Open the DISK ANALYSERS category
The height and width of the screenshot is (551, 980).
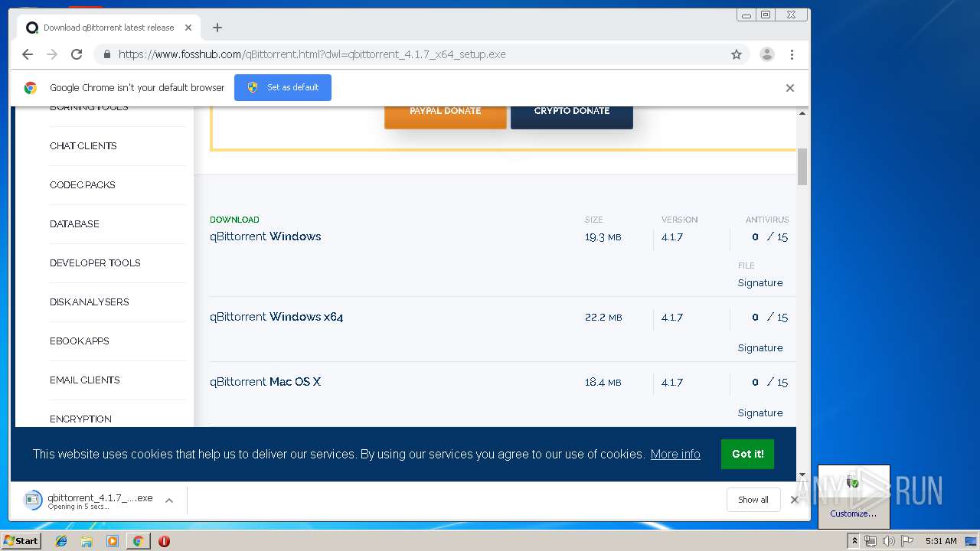coord(90,302)
